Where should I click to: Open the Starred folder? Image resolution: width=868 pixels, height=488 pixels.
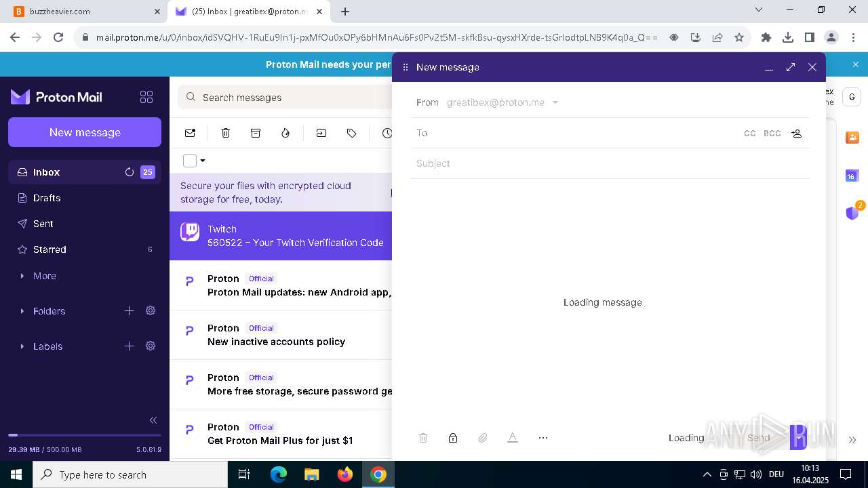(x=85, y=249)
